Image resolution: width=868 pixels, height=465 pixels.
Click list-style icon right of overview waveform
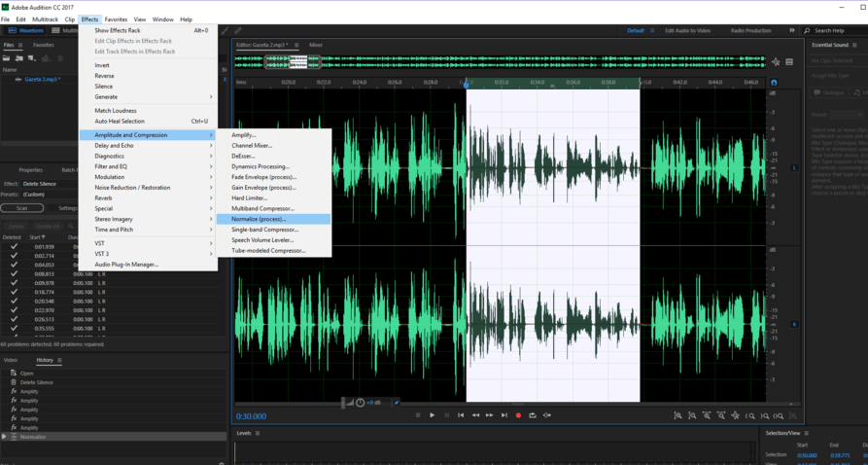[x=789, y=62]
